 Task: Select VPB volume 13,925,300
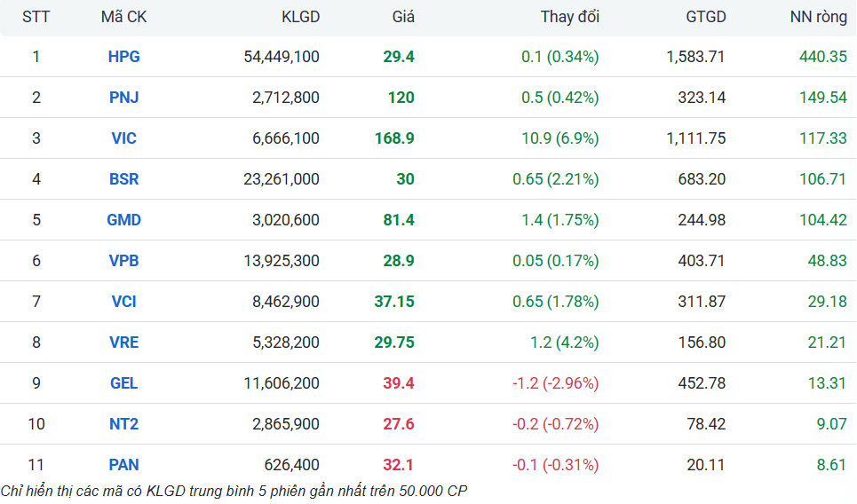pyautogui.click(x=282, y=261)
